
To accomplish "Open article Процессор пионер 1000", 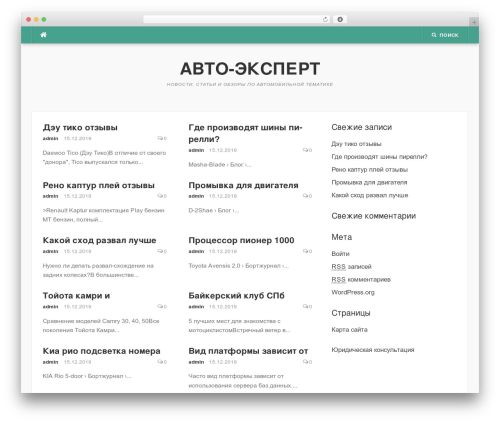I will pos(241,240).
